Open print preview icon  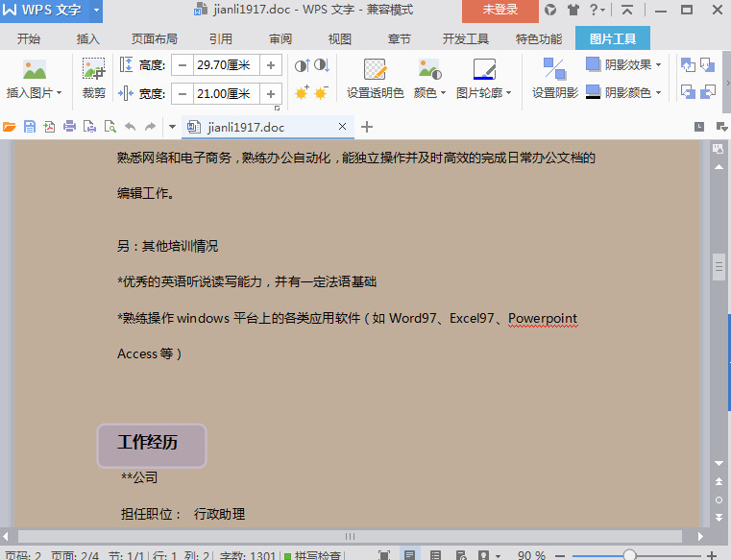pyautogui.click(x=110, y=127)
